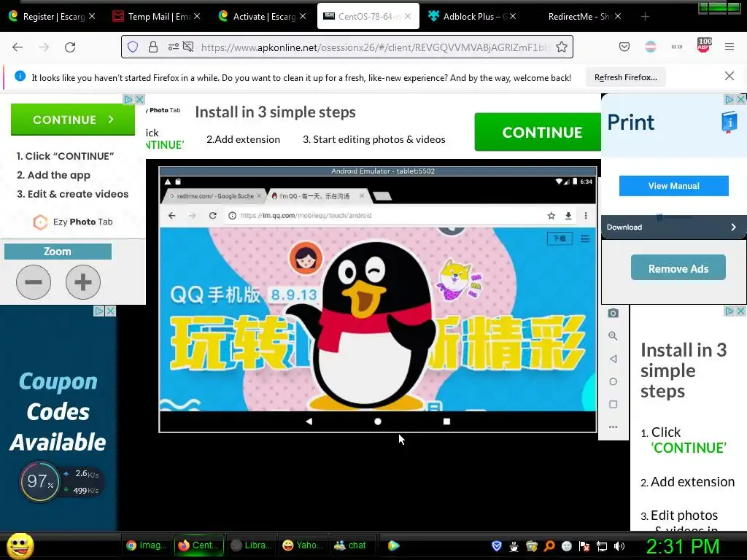
Task: Close the I'm QQ Chrome tab
Action: click(x=362, y=195)
